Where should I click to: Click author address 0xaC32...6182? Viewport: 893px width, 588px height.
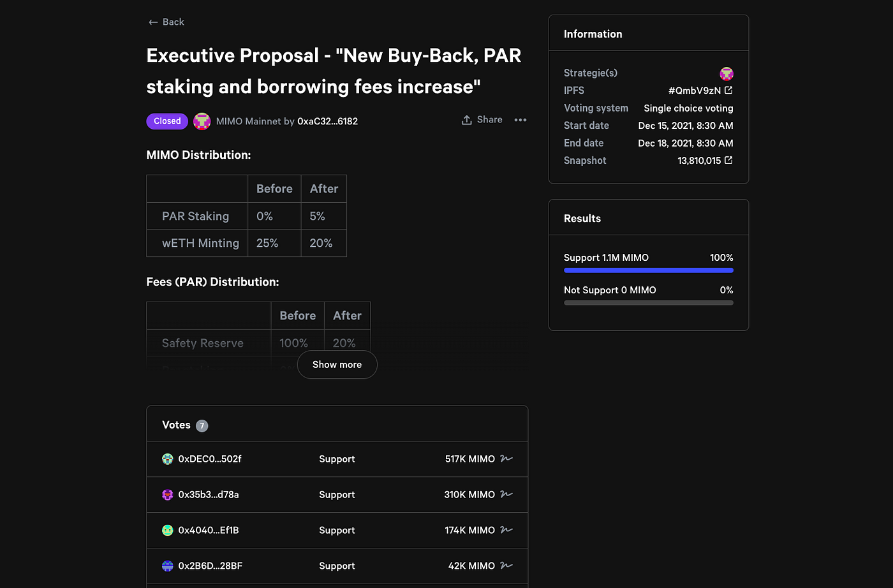327,121
